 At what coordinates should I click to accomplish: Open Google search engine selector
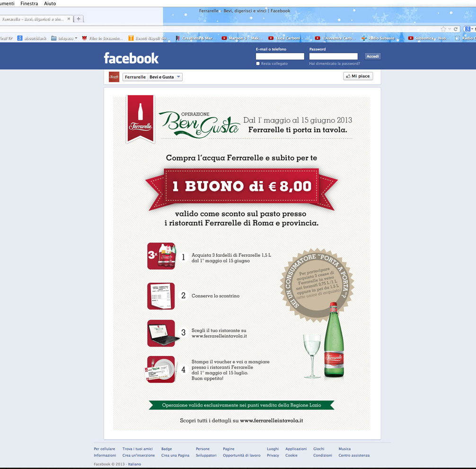[x=469, y=29]
